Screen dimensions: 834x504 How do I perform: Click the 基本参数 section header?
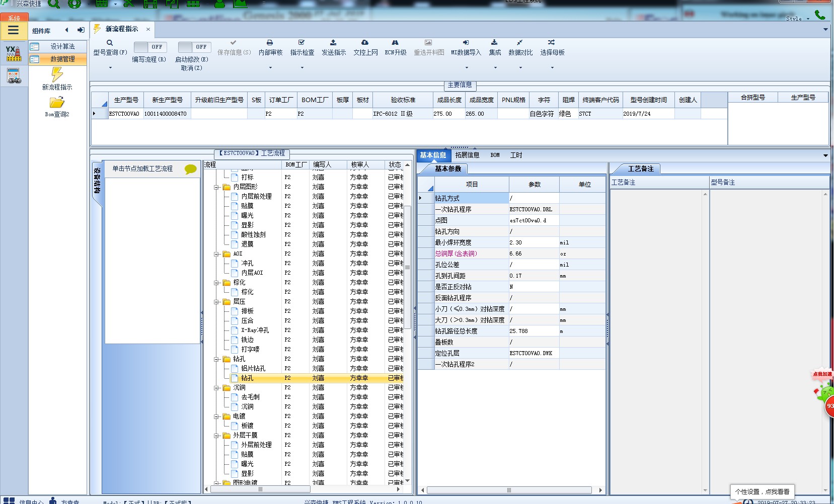[448, 169]
